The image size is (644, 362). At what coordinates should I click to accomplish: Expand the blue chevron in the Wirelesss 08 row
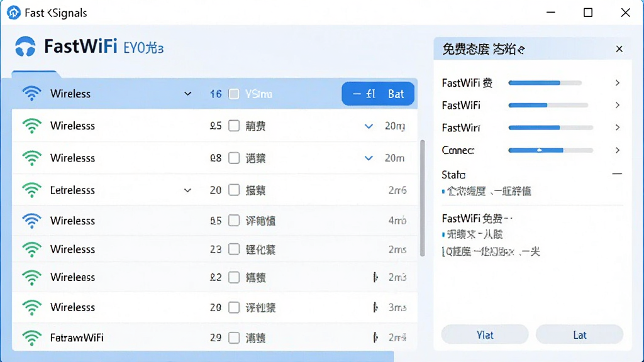pyautogui.click(x=369, y=158)
